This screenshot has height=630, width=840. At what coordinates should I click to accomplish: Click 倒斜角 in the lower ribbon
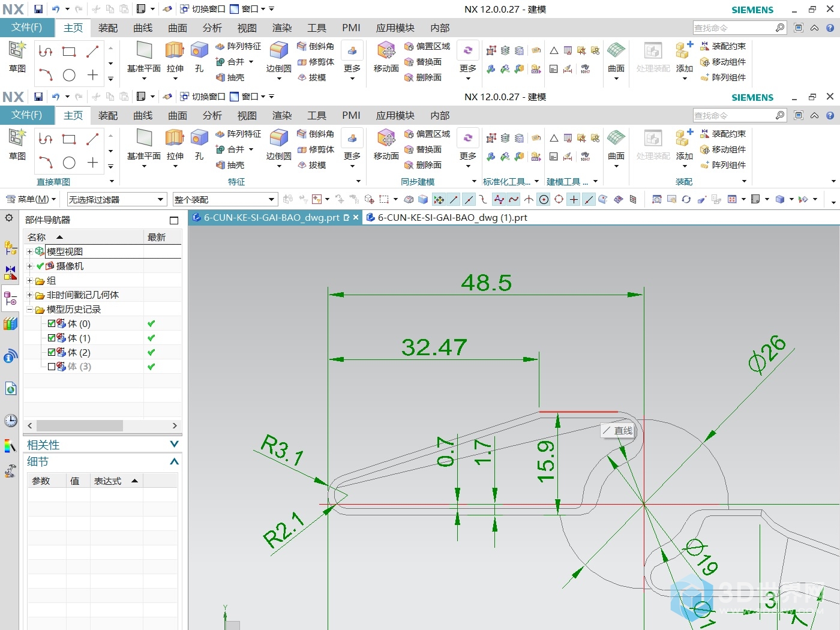(x=316, y=134)
